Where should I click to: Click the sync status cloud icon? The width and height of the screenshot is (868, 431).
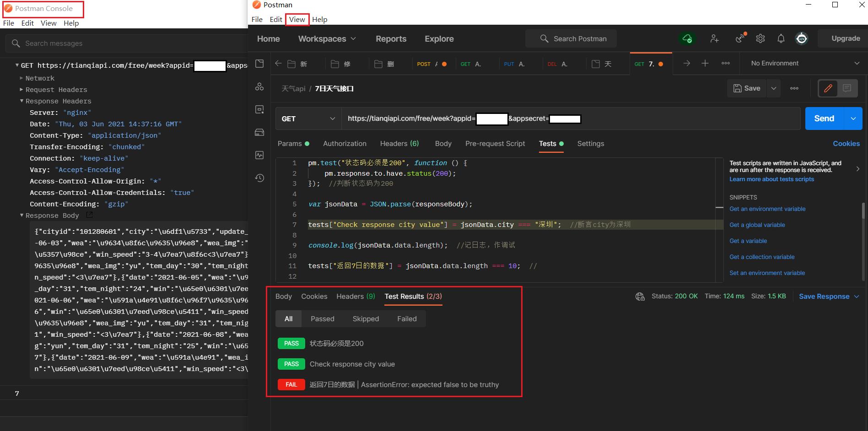coord(687,38)
